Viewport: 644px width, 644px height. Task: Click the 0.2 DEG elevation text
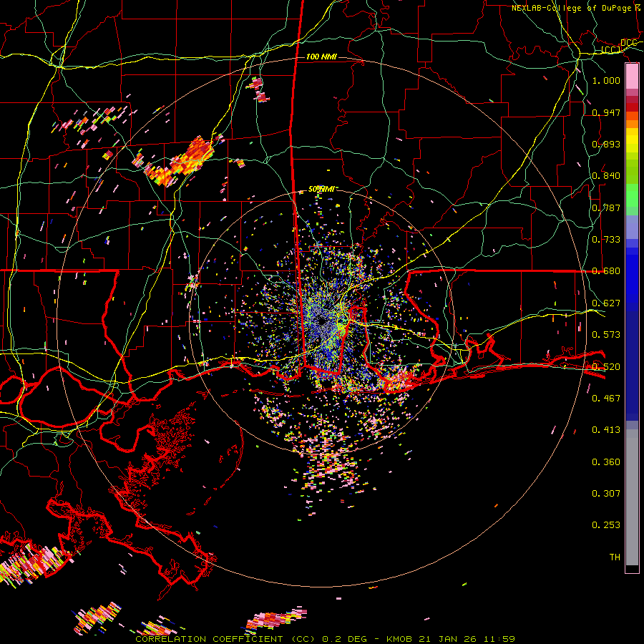[x=346, y=639]
